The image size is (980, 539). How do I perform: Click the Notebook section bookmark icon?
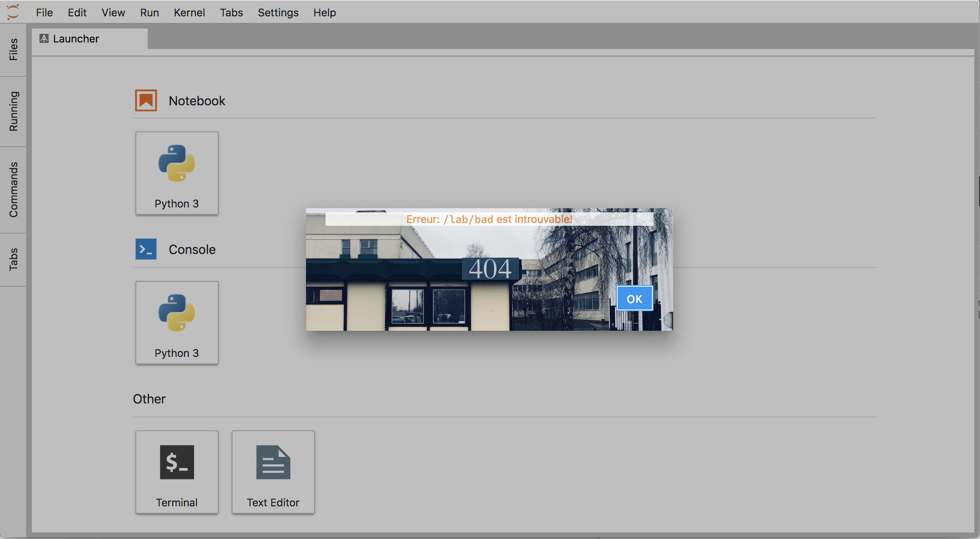(146, 100)
